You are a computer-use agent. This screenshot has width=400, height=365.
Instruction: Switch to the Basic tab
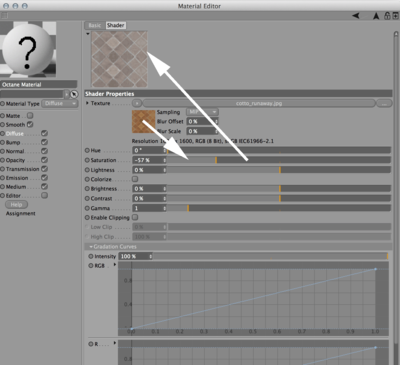(x=95, y=25)
